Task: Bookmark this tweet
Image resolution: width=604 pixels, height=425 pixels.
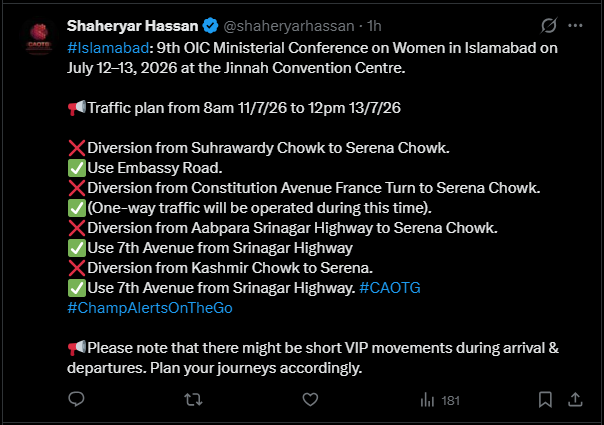Action: (x=545, y=400)
